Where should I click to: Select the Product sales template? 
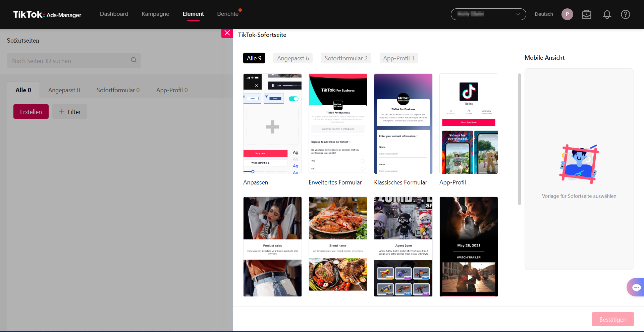(272, 246)
